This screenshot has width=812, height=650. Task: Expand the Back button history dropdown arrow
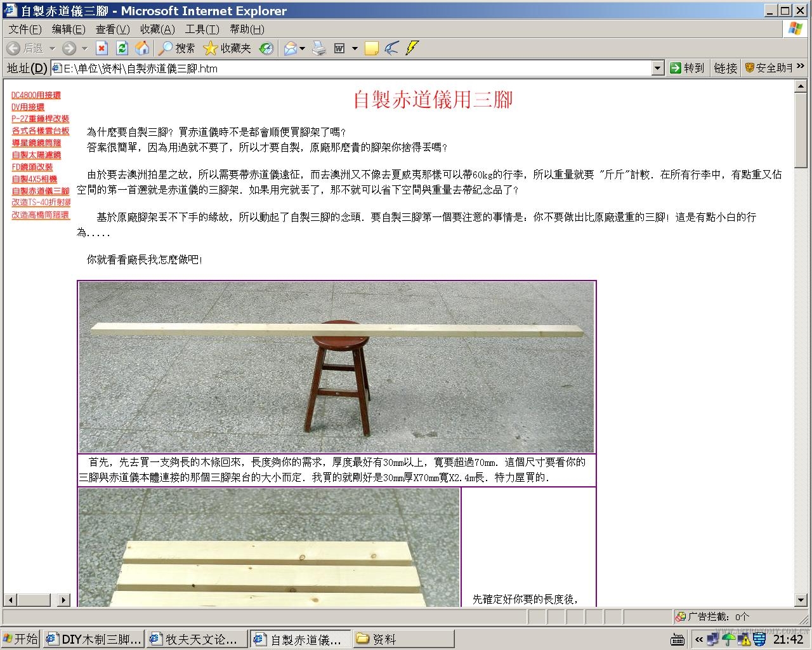[52, 48]
